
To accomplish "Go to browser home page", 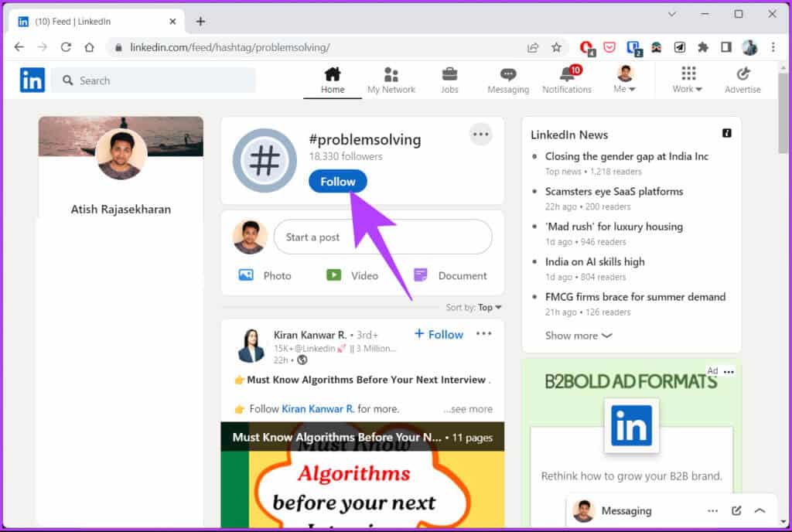I will [90, 47].
